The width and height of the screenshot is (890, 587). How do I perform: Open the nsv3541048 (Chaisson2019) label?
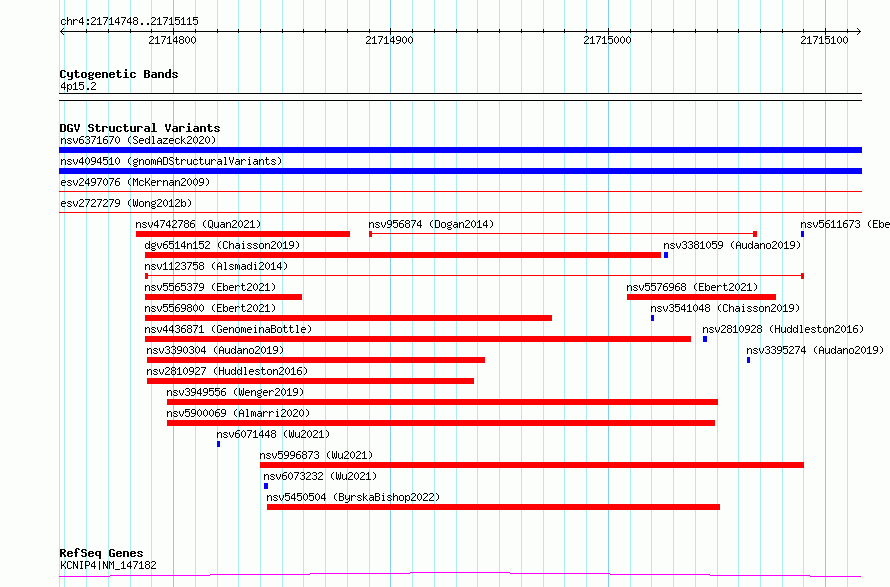pyautogui.click(x=725, y=308)
